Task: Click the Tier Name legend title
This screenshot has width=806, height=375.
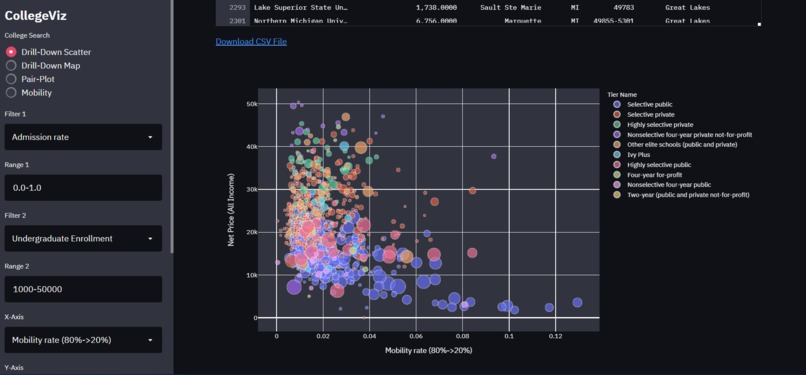Action: (622, 95)
